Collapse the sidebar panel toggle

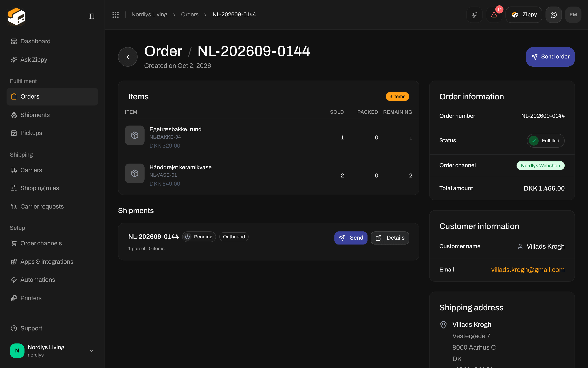(91, 16)
